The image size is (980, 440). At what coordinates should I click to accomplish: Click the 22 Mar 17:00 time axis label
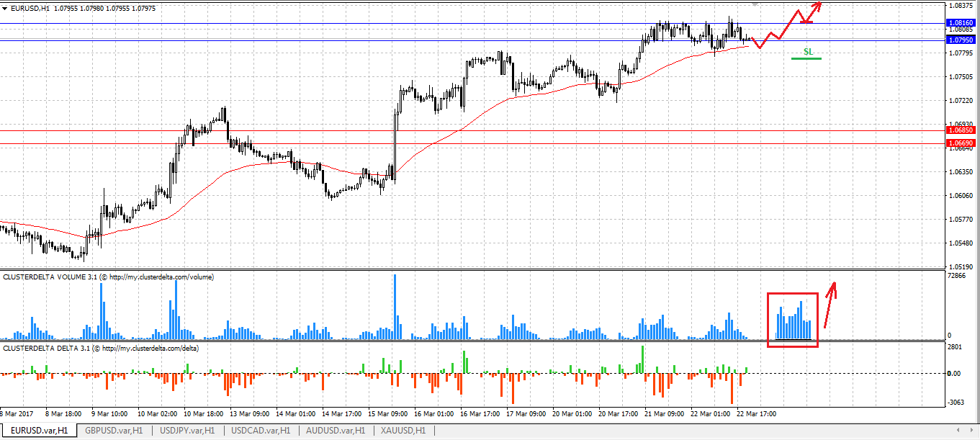click(756, 415)
